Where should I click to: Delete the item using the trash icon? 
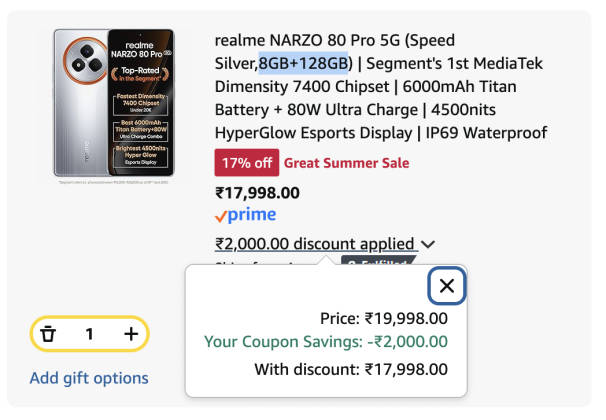pos(48,334)
